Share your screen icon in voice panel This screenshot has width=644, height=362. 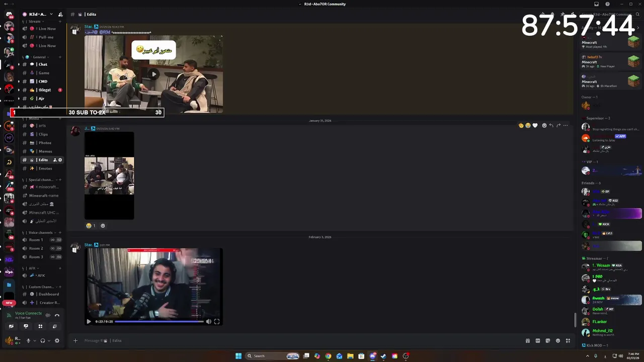(x=26, y=326)
